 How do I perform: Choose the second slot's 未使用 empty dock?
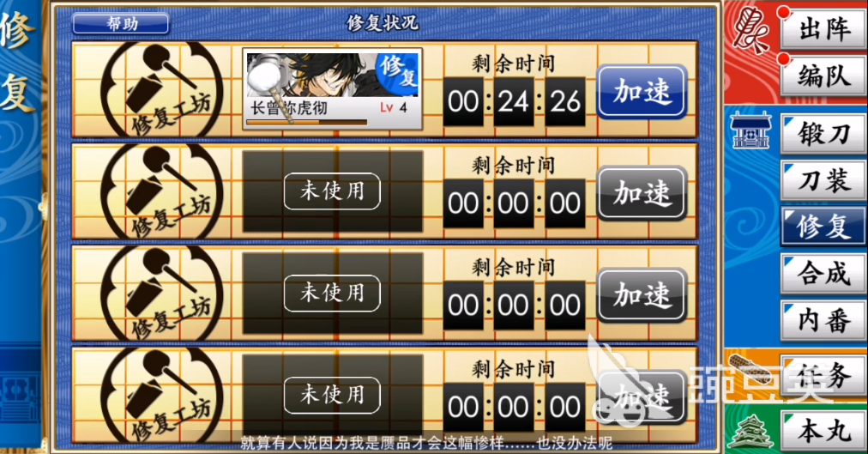332,191
